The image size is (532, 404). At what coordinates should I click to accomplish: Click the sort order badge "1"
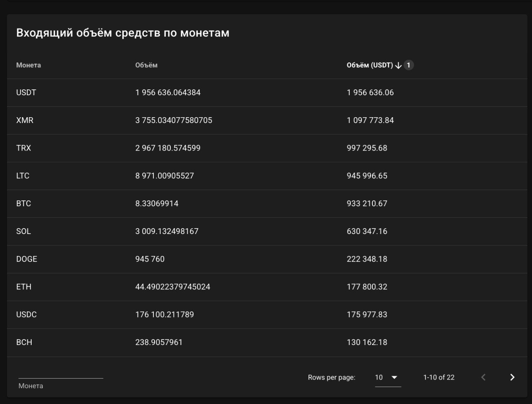[409, 65]
